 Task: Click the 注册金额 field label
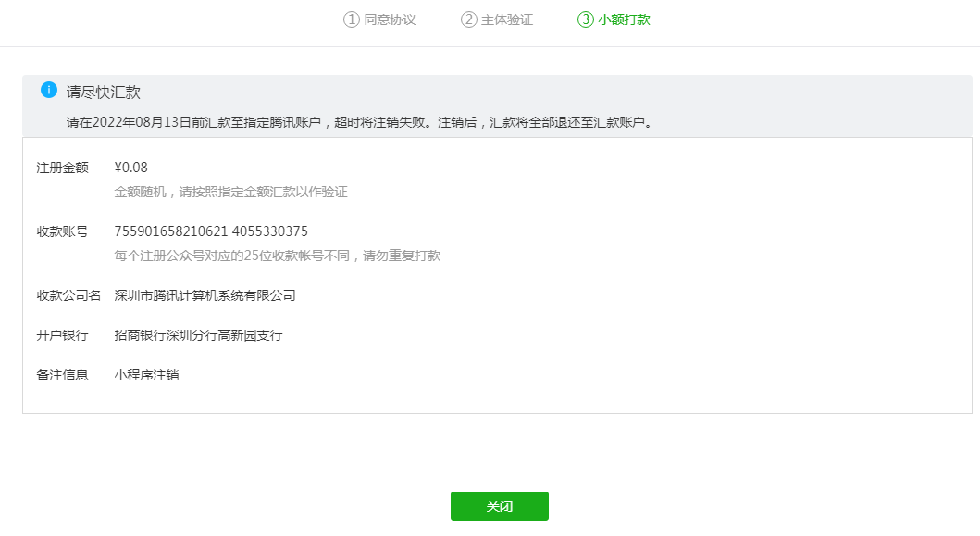click(x=62, y=168)
